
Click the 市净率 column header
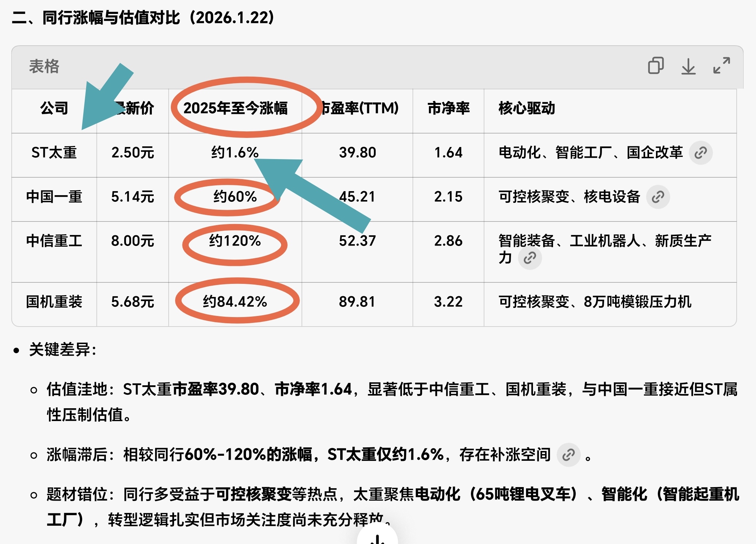448,108
